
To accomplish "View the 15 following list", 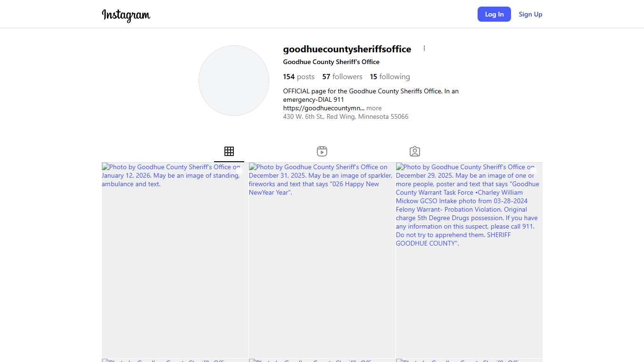I will coord(389,77).
